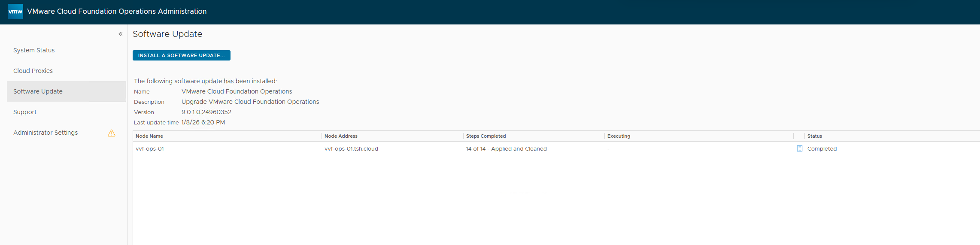
Task: Open the Support section
Action: [25, 112]
